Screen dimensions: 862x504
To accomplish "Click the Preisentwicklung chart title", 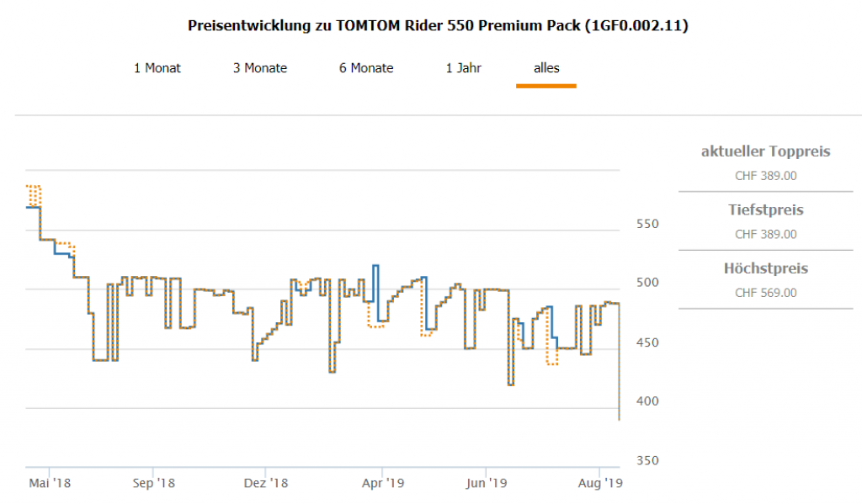I will click(437, 26).
